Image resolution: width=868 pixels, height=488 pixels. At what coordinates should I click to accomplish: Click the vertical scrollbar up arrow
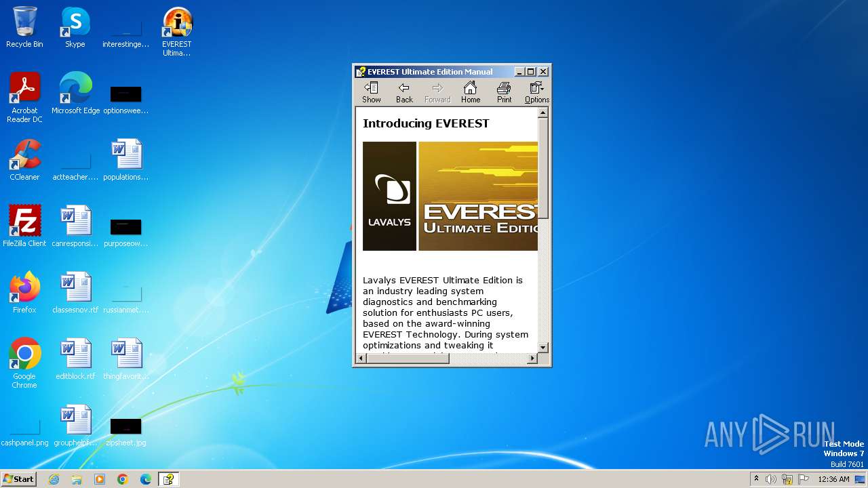pyautogui.click(x=542, y=113)
